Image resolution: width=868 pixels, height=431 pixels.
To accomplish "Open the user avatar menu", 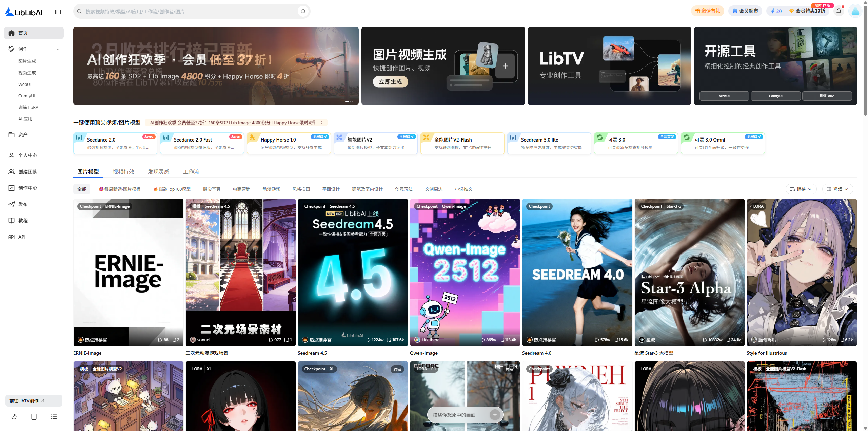I will [x=855, y=11].
